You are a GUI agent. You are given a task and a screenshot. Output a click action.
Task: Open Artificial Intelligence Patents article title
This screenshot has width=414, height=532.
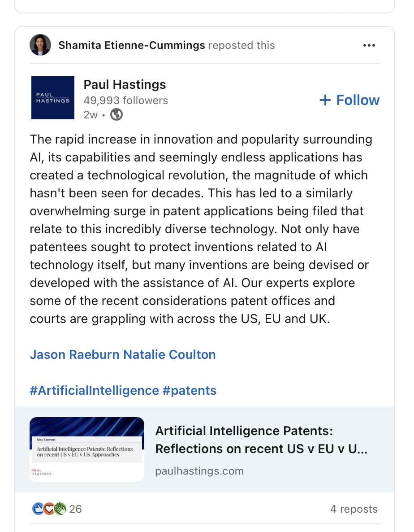tap(261, 440)
